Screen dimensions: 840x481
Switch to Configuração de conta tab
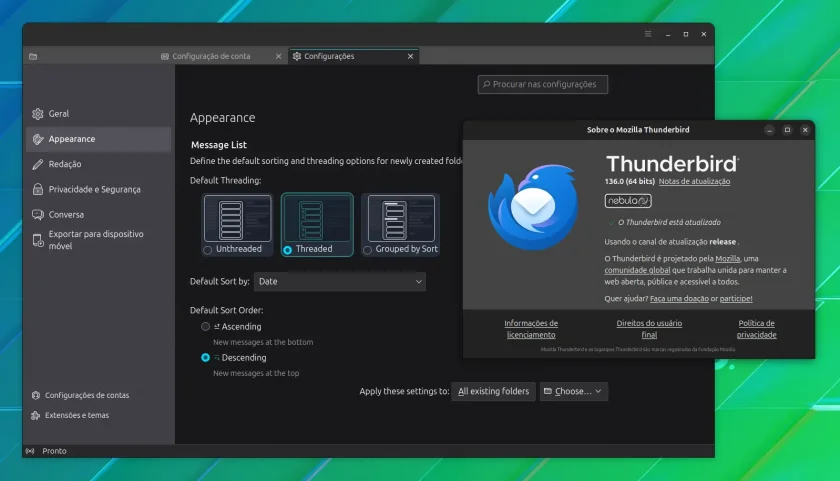pyautogui.click(x=212, y=56)
